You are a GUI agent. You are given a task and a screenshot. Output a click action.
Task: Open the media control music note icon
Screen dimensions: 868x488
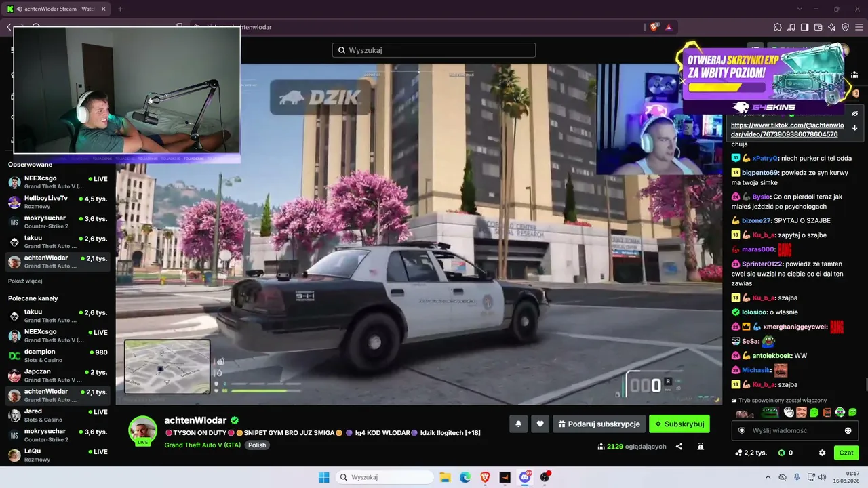point(791,27)
